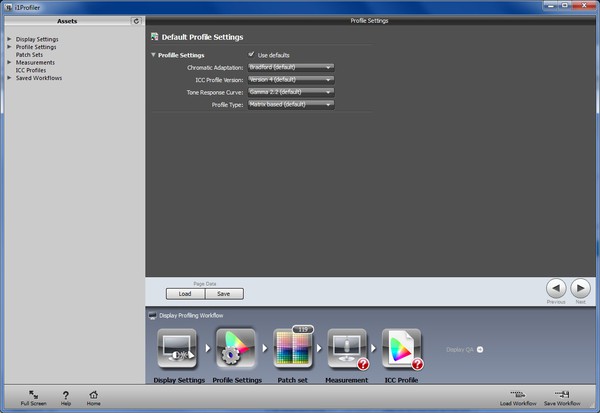Click the Default Profile Settings heading
Viewport: 600px width, 413px height.
tap(202, 37)
